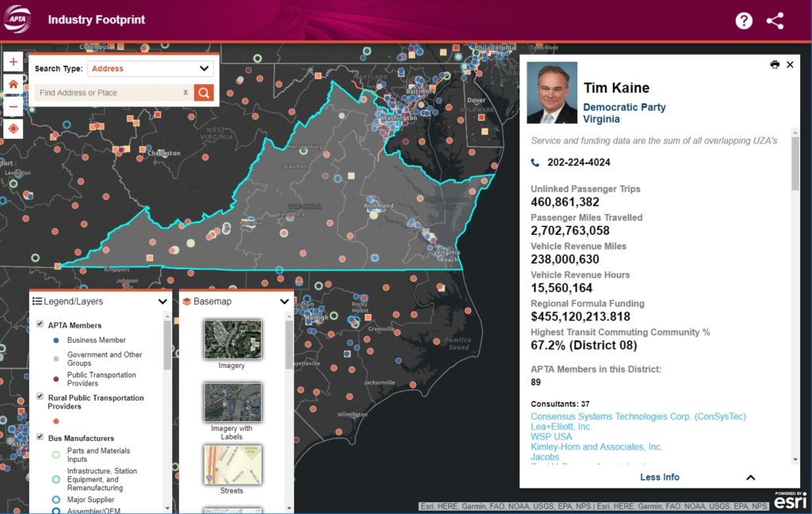Collapse the Basemap panel chevron

click(285, 301)
